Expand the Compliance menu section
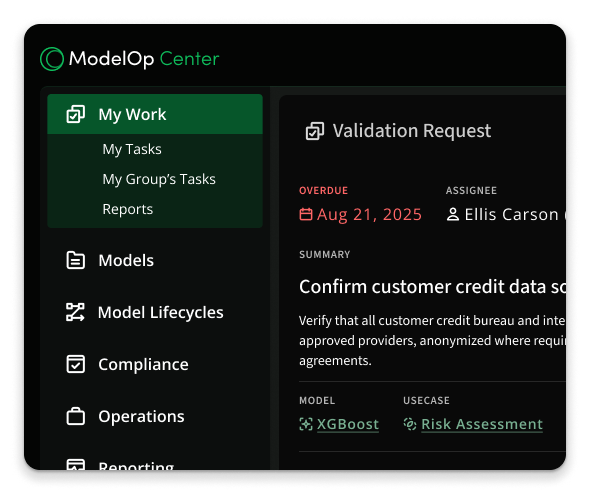The height and width of the screenshot is (494, 590). [155, 364]
